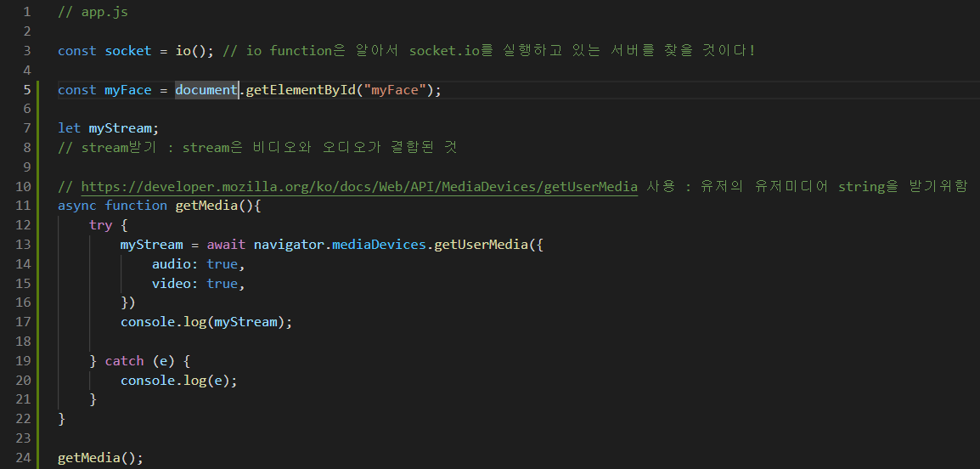Click the async keyword
980x469 pixels.
77,206
